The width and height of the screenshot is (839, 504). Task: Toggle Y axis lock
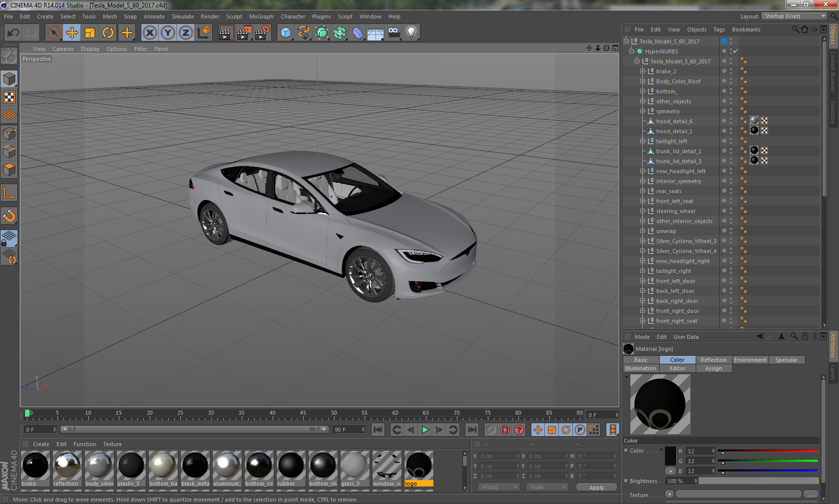pyautogui.click(x=168, y=33)
